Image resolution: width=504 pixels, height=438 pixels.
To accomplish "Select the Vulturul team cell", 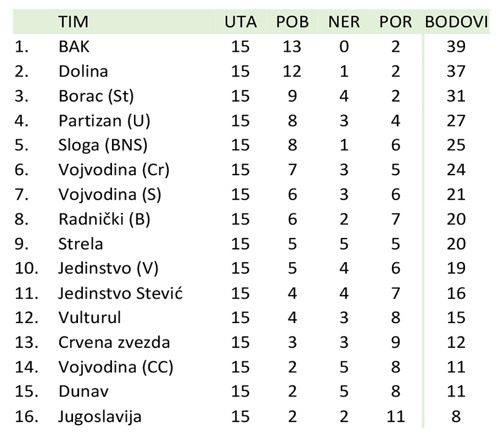I will click(89, 318).
